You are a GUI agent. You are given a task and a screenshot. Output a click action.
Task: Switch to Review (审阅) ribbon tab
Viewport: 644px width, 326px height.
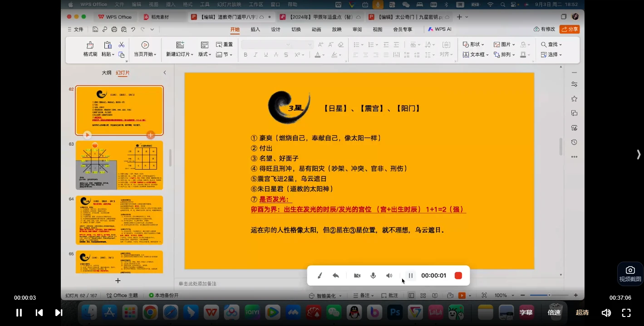[x=357, y=29]
